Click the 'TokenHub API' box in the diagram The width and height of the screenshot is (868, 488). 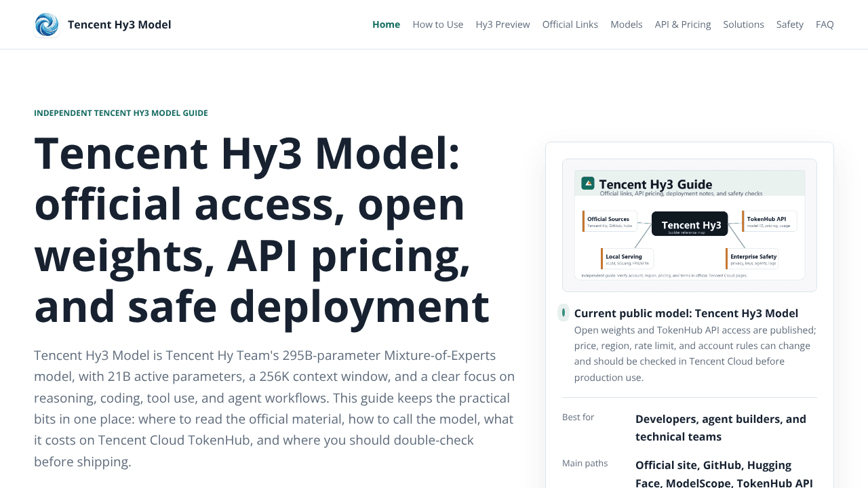pyautogui.click(x=769, y=222)
